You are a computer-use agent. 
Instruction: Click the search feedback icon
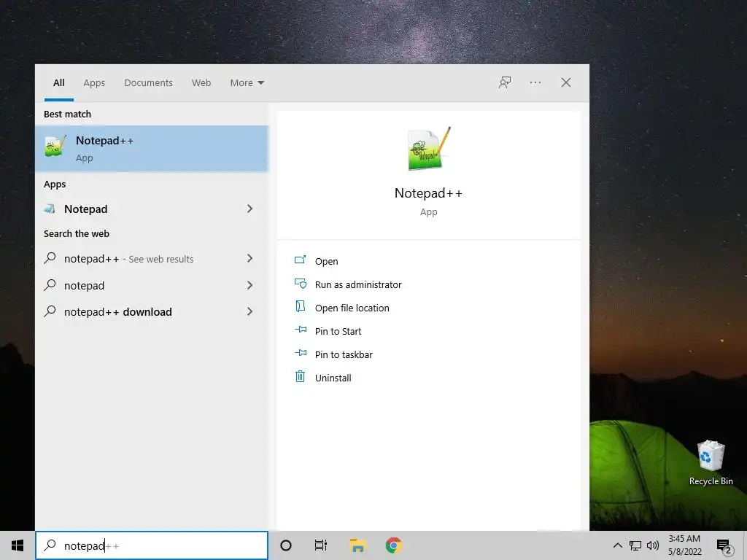505,83
